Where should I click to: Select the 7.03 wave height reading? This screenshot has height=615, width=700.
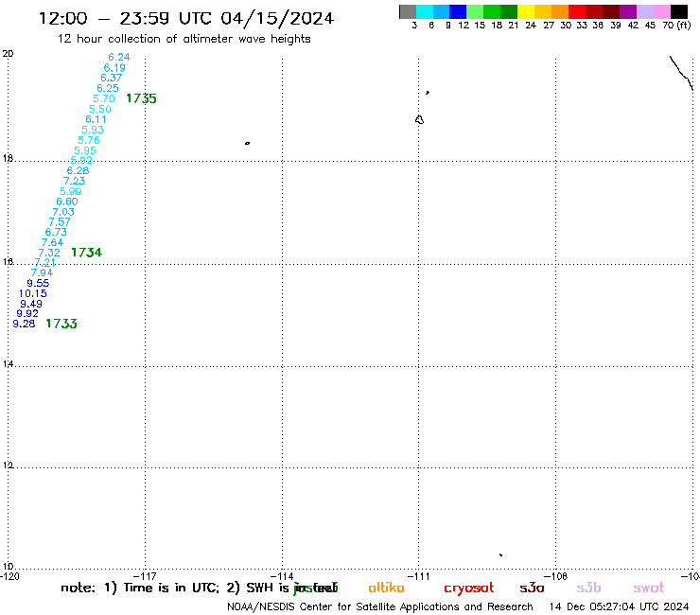(x=63, y=212)
